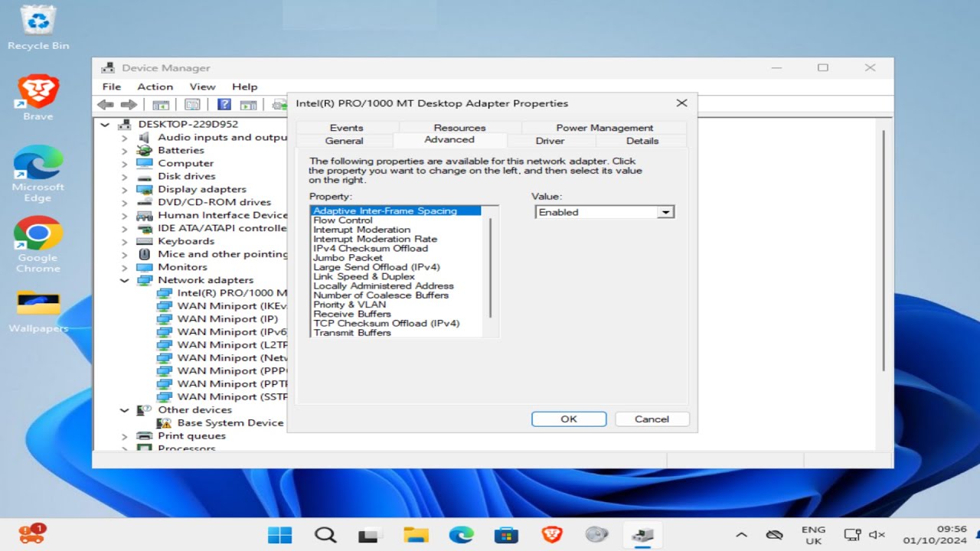The image size is (980, 551).
Task: Open the Events tab
Action: point(347,128)
